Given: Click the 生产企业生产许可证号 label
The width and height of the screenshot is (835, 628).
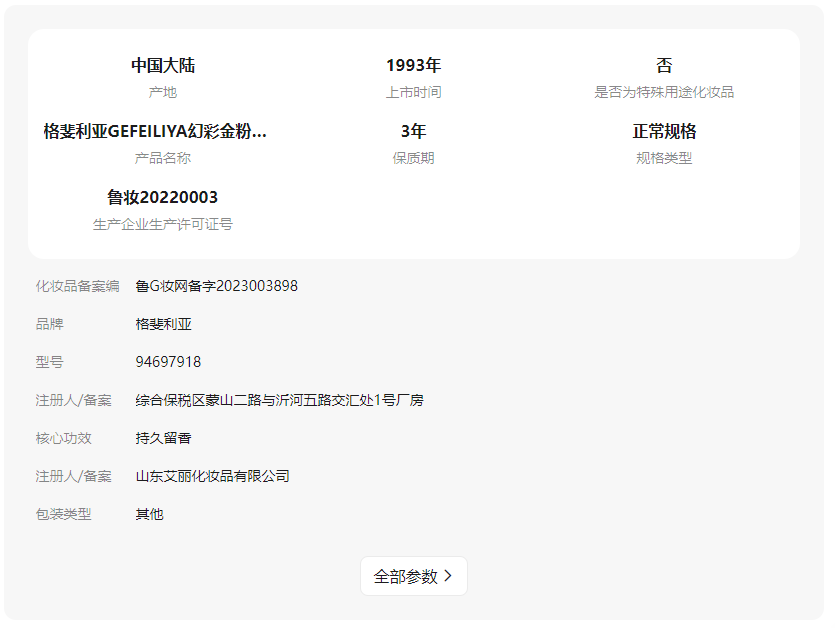Looking at the screenshot, I should [163, 224].
